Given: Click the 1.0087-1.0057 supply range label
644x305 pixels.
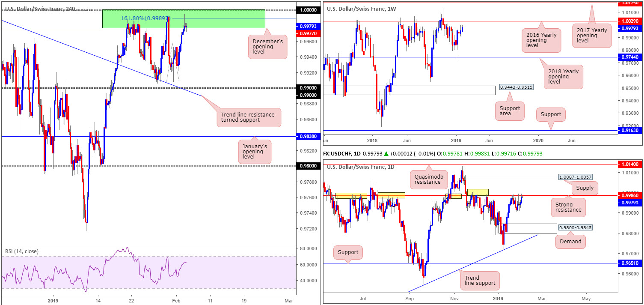Looking at the screenshot, I should click(576, 176).
